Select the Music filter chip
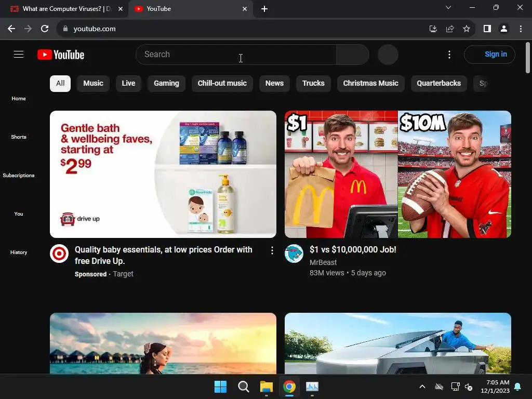Screen dimensions: 532x399 pyautogui.click(x=94, y=84)
